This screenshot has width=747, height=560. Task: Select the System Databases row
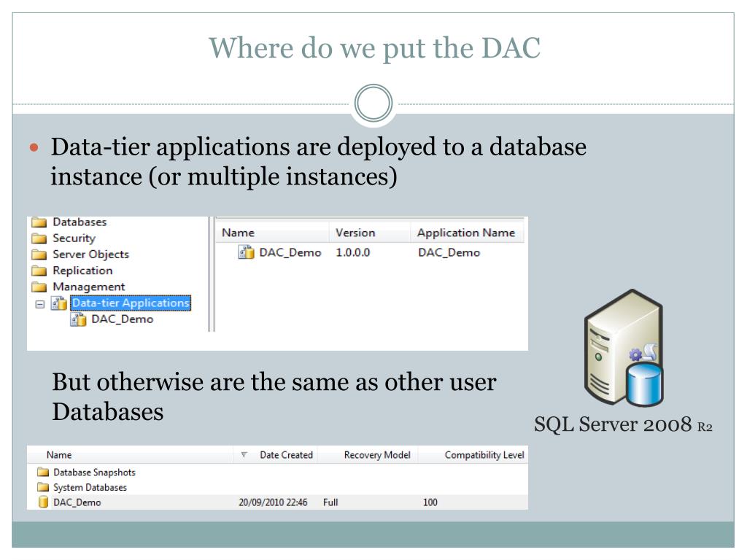point(90,487)
